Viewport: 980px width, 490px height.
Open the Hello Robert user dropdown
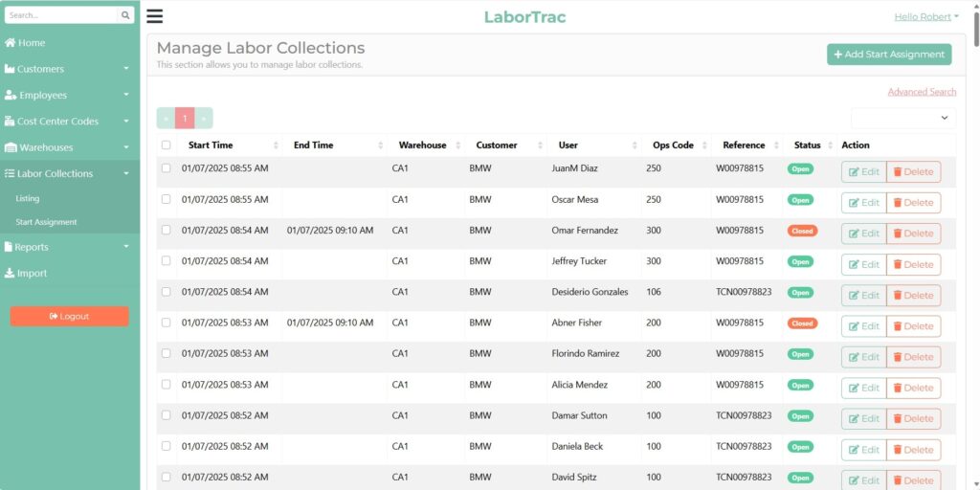click(x=926, y=16)
